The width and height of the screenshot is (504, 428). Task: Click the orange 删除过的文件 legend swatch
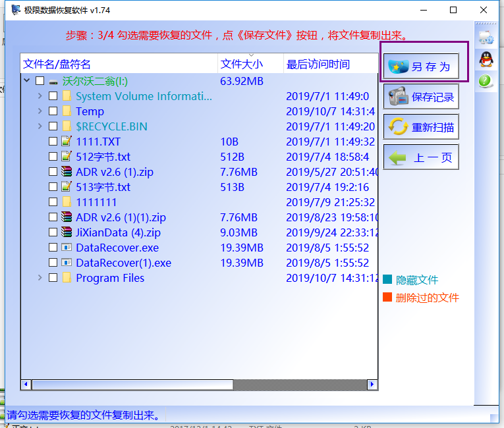point(387,297)
